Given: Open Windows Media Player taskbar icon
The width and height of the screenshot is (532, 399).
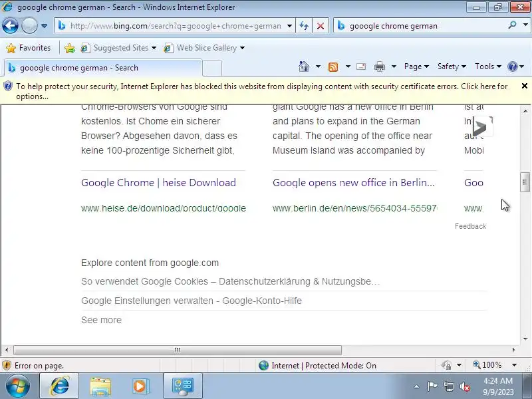Looking at the screenshot, I should tap(140, 386).
